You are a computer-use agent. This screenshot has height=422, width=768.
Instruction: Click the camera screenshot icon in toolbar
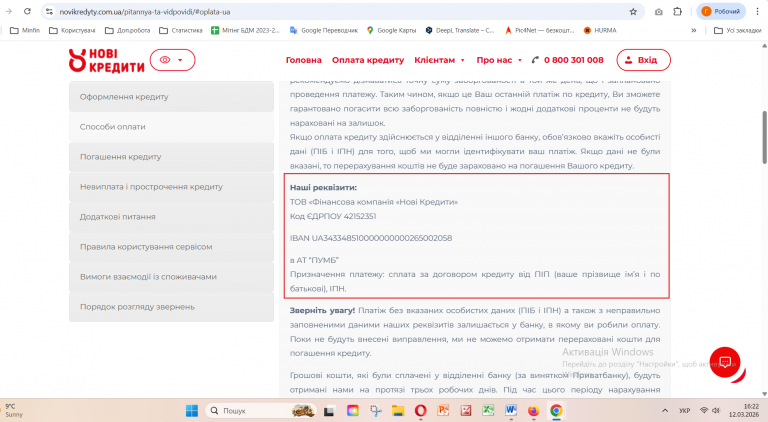click(659, 12)
